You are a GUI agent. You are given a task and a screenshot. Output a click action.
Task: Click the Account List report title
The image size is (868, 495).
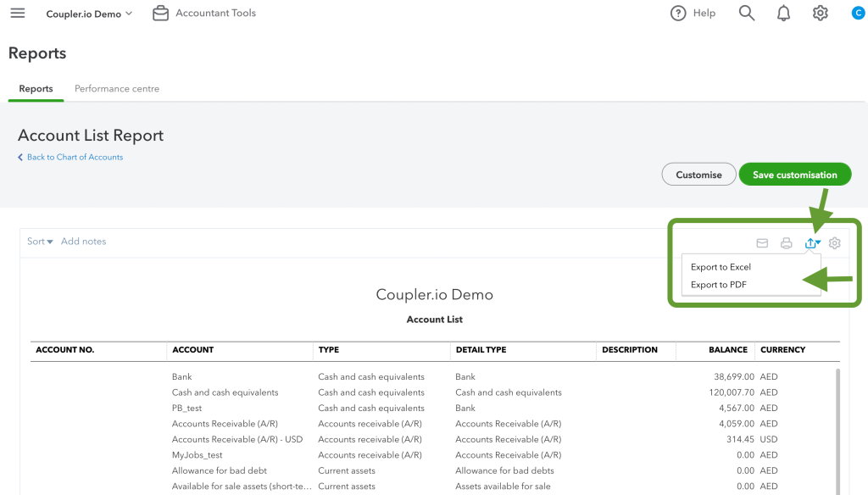tap(435, 320)
